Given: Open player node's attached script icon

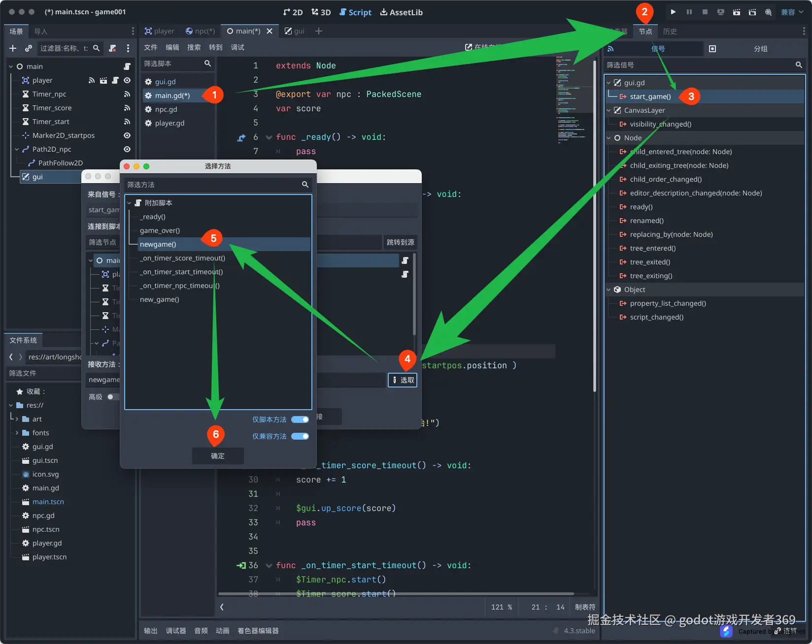Looking at the screenshot, I should 115,80.
